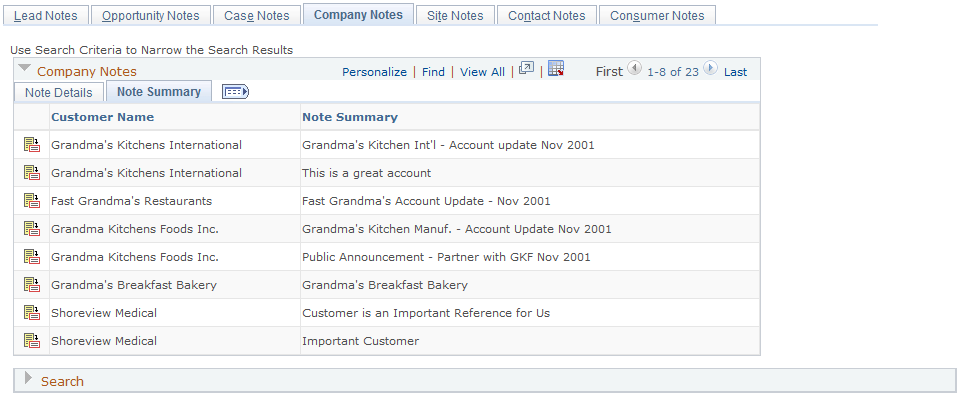Expand the Search section
Image resolution: width=961 pixels, height=399 pixels.
[28, 379]
